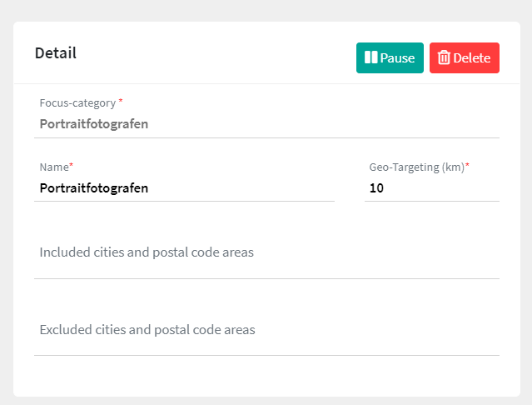Select the Geo-Targeting value 10 field
532x405 pixels.
point(431,188)
